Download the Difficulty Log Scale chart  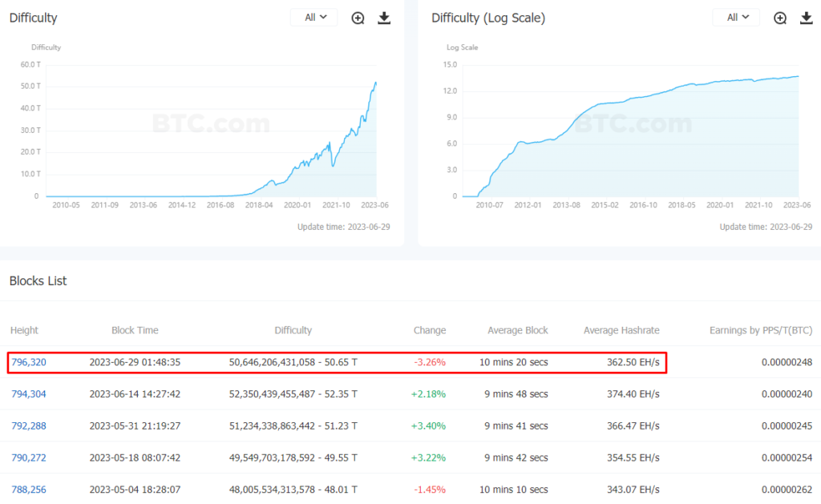tap(807, 18)
